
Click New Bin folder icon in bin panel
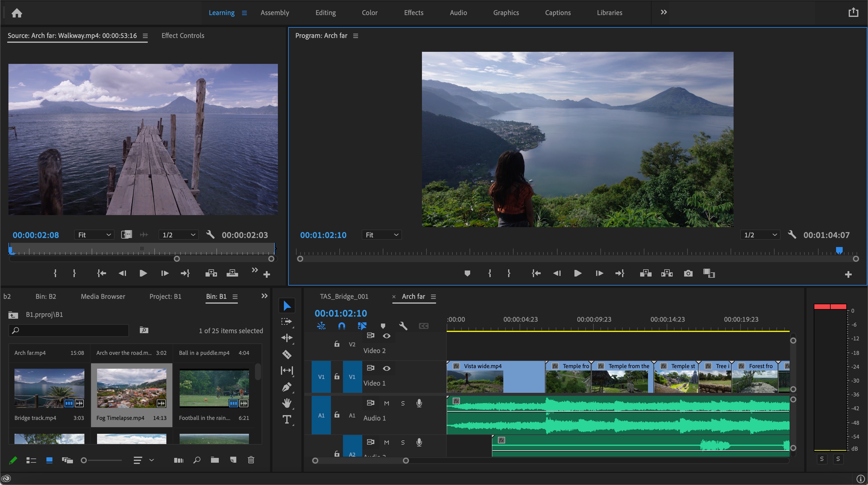pyautogui.click(x=215, y=460)
